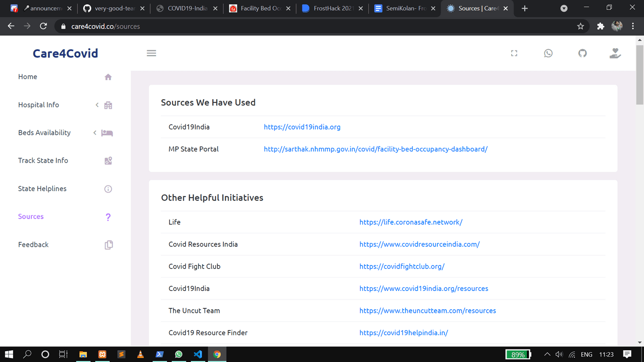Open the Chrome extensions puzzle icon
644x362 pixels.
601,26
